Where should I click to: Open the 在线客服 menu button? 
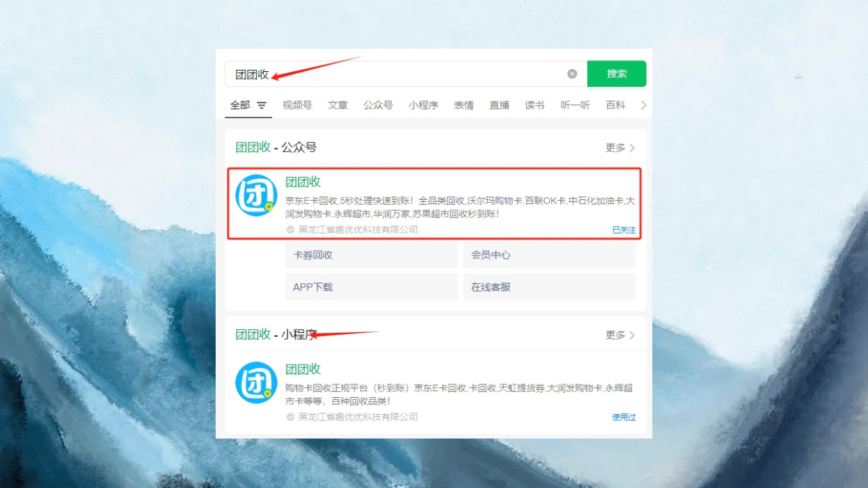coord(549,287)
